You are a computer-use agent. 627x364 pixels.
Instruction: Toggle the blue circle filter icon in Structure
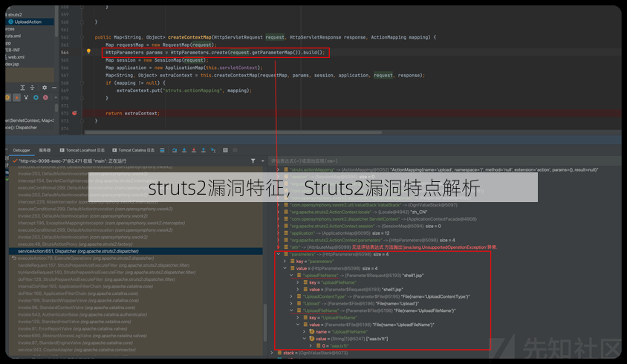pyautogui.click(x=36, y=97)
